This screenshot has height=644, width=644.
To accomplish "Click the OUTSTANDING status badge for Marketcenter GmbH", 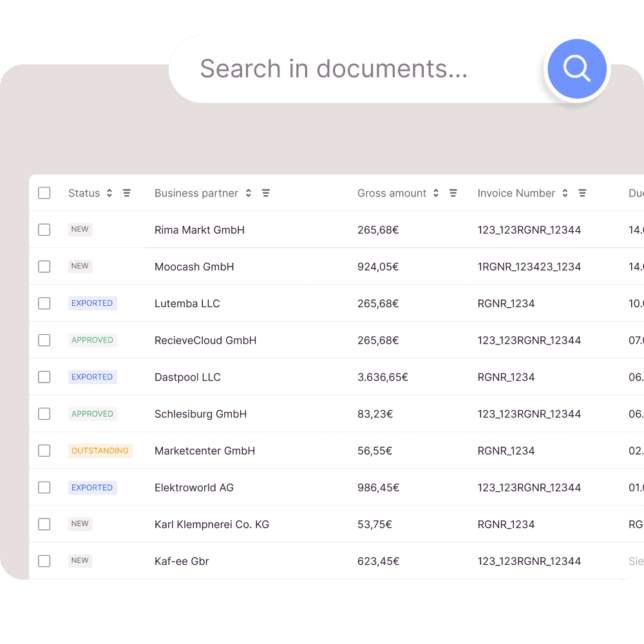I will tap(100, 451).
